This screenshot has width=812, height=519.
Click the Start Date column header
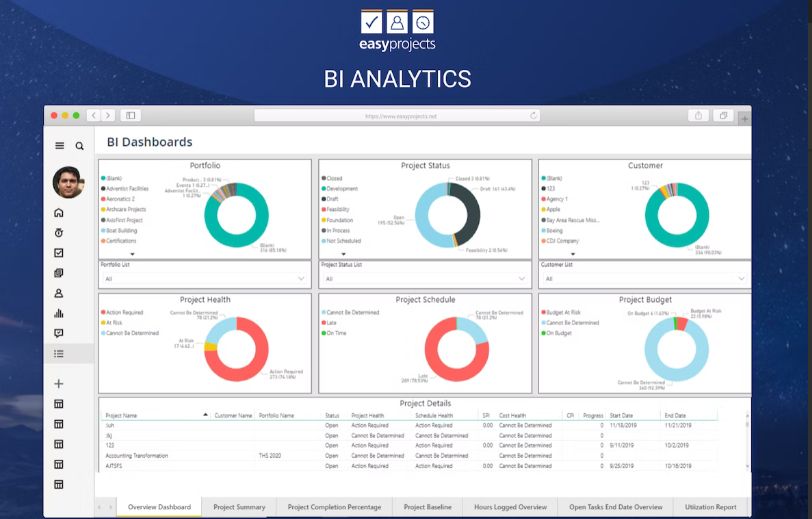621,415
